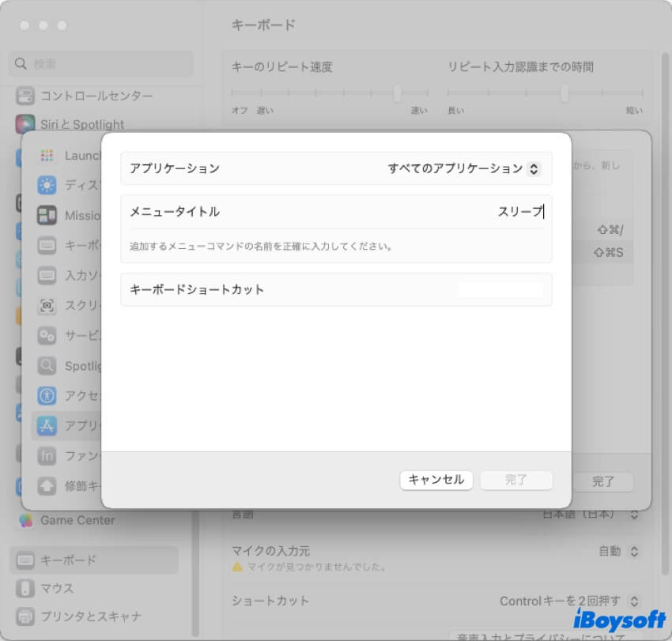
Task: Click the screenshot icon in shortcut list
Action: tap(47, 305)
